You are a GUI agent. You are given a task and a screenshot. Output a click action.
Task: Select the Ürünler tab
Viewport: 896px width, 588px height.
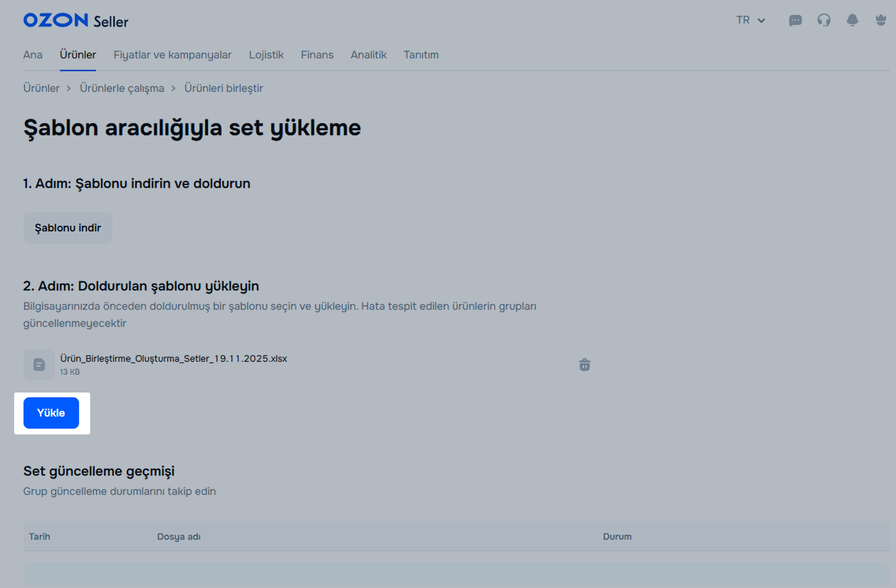(x=78, y=55)
